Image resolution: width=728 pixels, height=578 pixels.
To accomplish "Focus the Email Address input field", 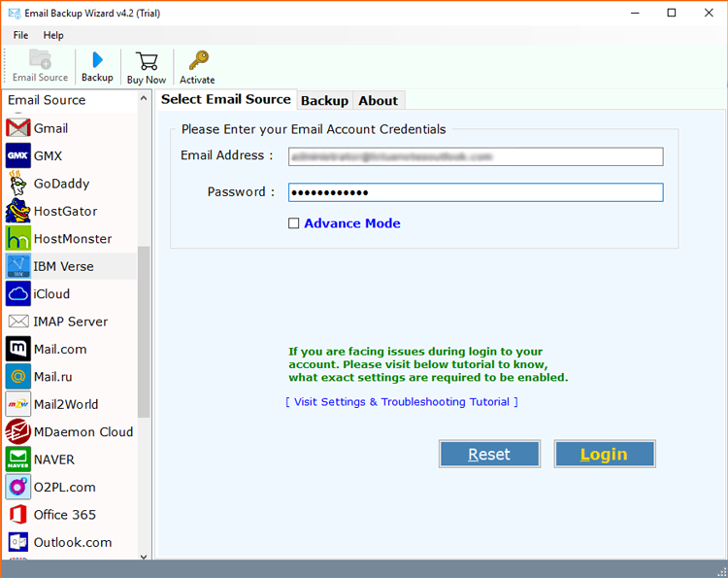I will [x=476, y=156].
